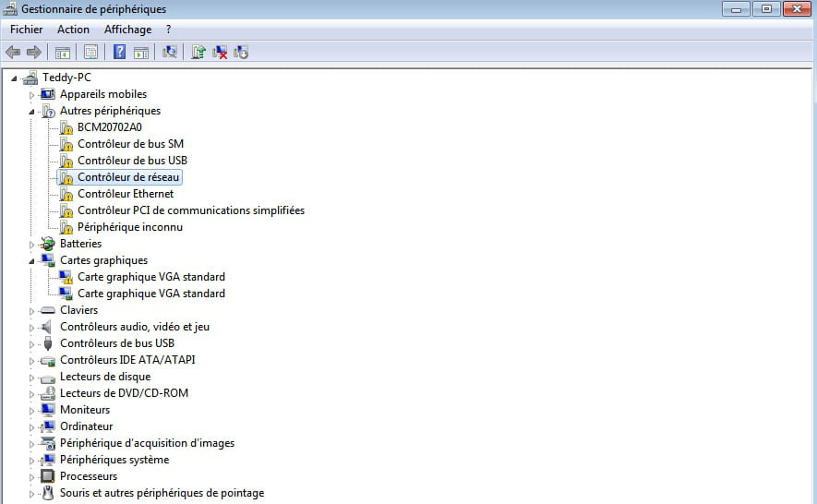Select the Contrôleur de bus USB device

(x=132, y=161)
